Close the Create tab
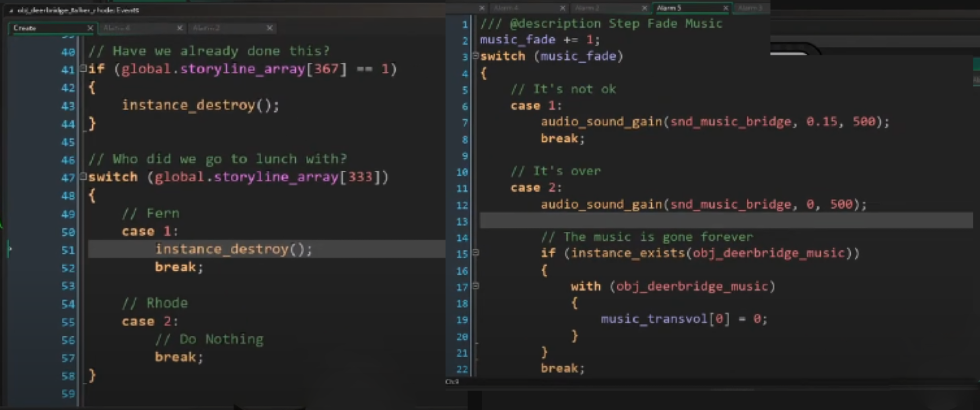Image resolution: width=980 pixels, height=410 pixels. pyautogui.click(x=90, y=28)
